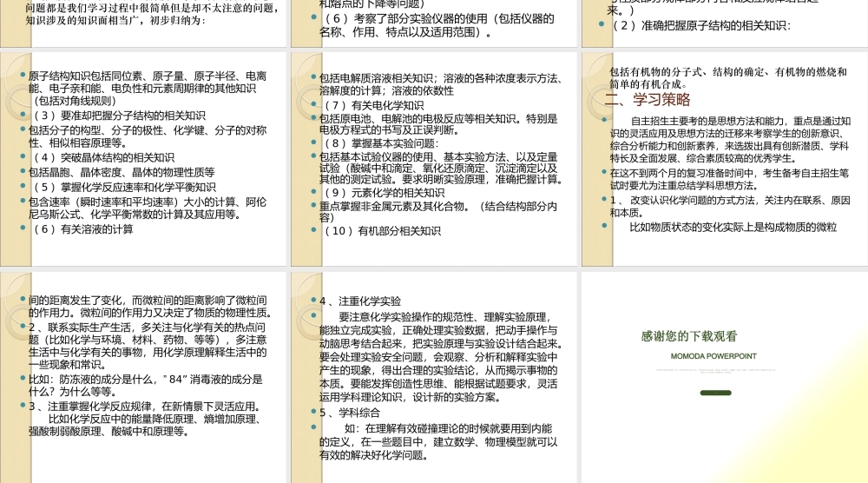Select the thank-you closing slide thumbnail
Image resolution: width=868 pixels, height=483 pixels.
725,377
